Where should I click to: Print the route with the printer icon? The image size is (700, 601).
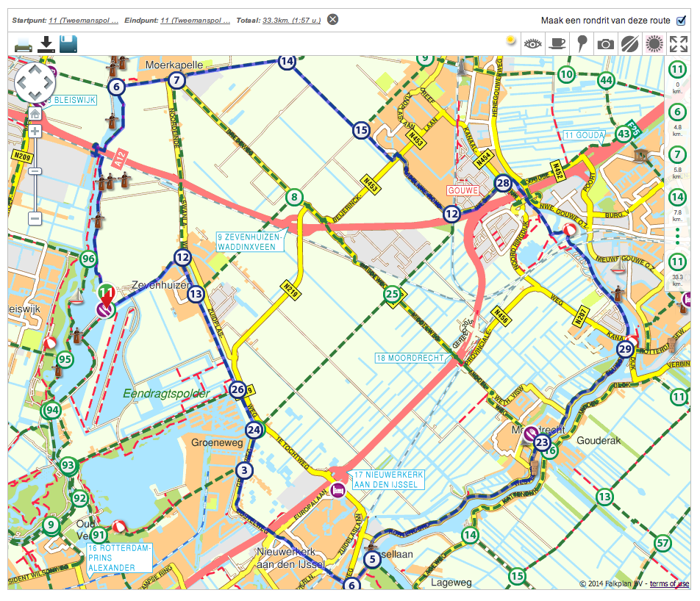tap(23, 44)
